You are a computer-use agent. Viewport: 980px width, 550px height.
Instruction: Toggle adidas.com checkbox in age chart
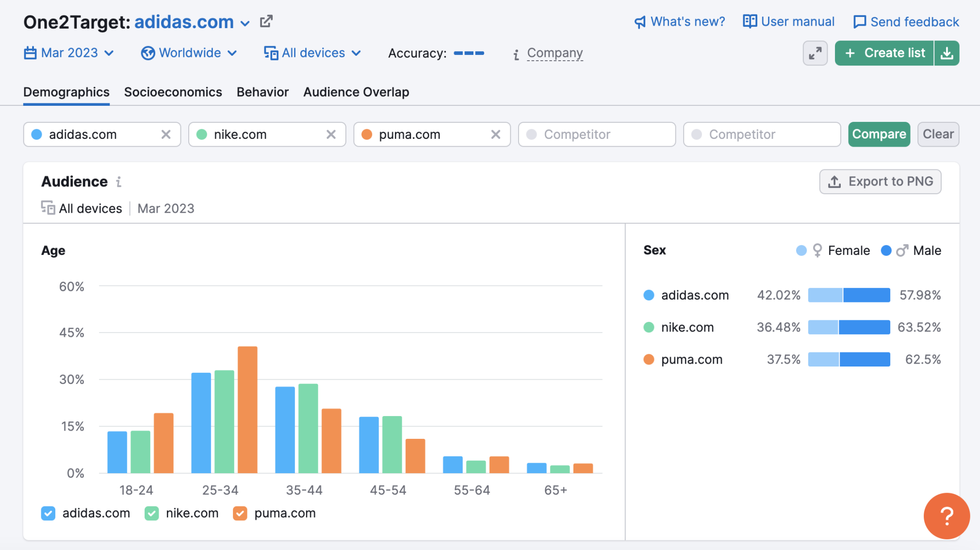point(50,513)
